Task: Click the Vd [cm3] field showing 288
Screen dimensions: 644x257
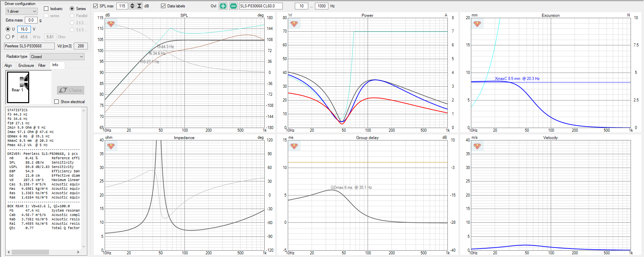Action: (x=81, y=46)
